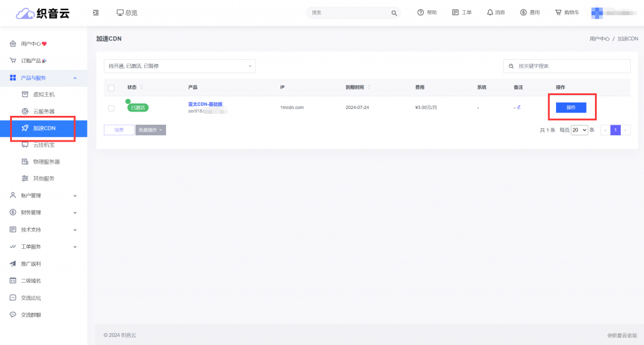This screenshot has width=644, height=345.
Task: Expand the 账户管理 sidebar menu
Action: pos(44,195)
